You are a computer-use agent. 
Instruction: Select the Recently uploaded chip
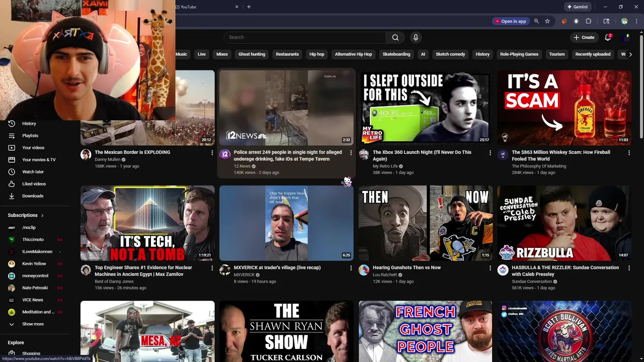click(x=593, y=54)
